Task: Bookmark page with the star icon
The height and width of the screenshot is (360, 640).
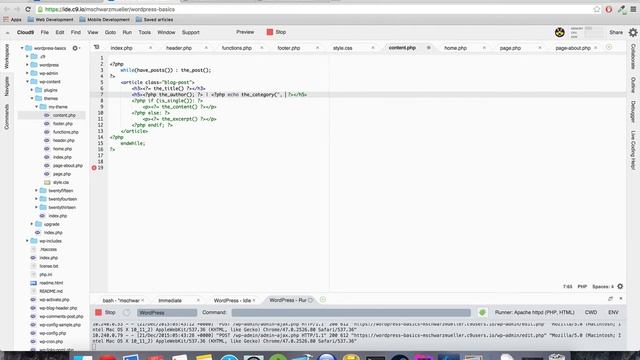Action: point(597,9)
